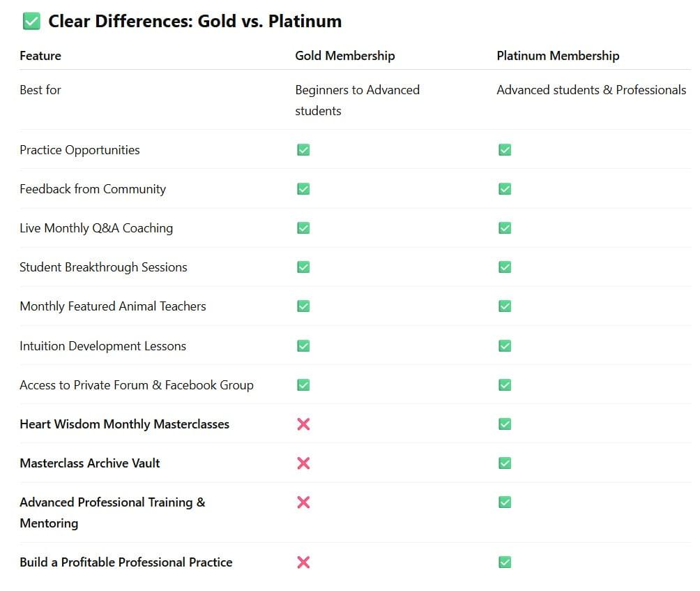Image resolution: width=700 pixels, height=591 pixels.
Task: Click Gold red X for Heart Wisdom Masterclasses
Action: (x=303, y=424)
